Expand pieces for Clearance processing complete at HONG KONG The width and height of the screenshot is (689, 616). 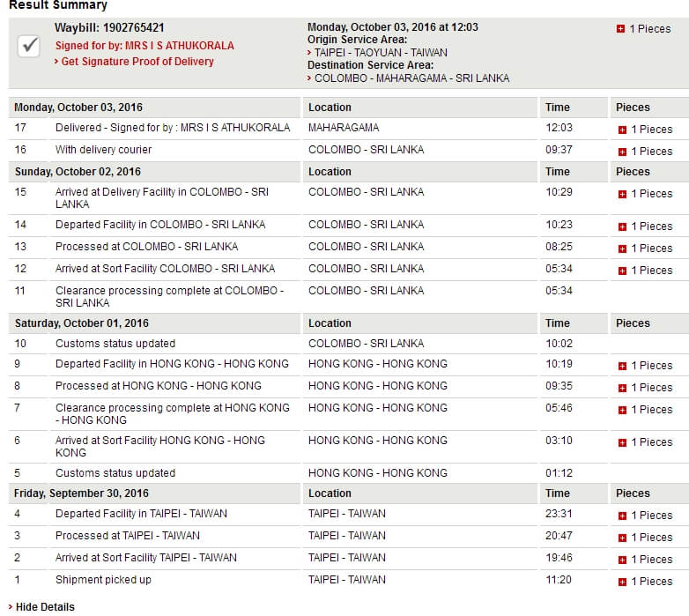(x=622, y=410)
